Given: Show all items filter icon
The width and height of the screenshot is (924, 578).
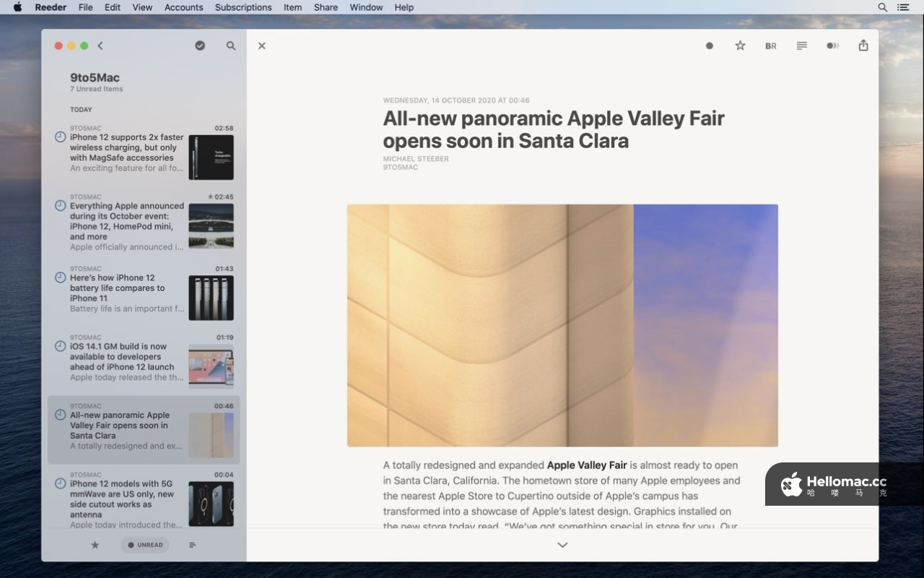Looking at the screenshot, I should [193, 545].
